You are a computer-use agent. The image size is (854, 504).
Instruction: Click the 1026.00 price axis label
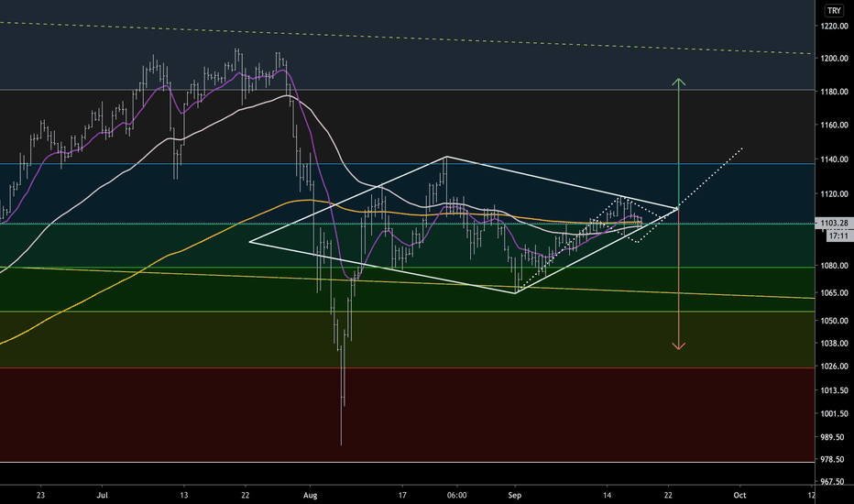(x=835, y=367)
